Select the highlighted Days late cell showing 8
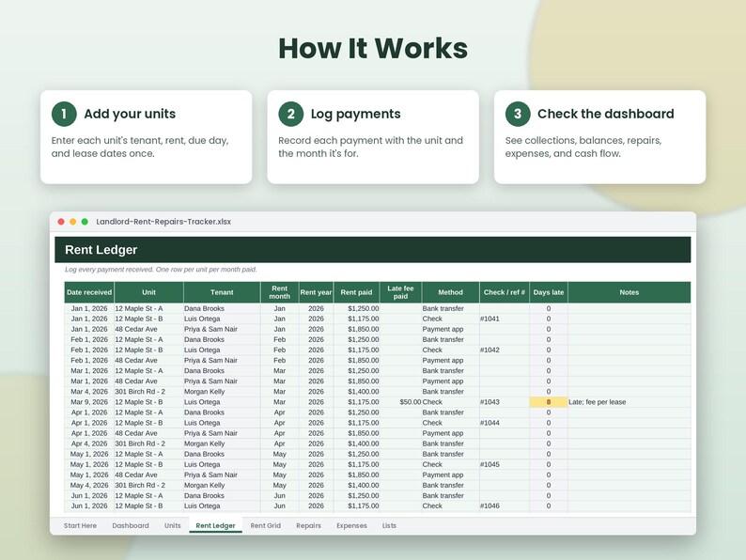The image size is (746, 560). 549,402
